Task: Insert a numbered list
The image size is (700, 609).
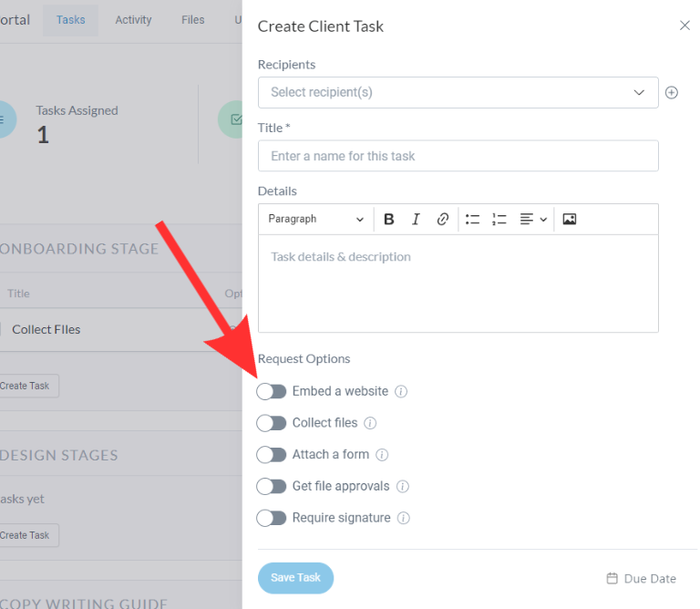Action: point(499,220)
